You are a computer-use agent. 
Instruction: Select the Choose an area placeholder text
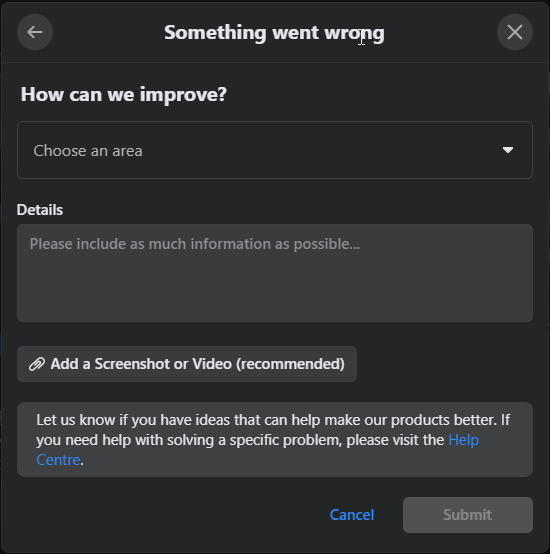pyautogui.click(x=88, y=151)
